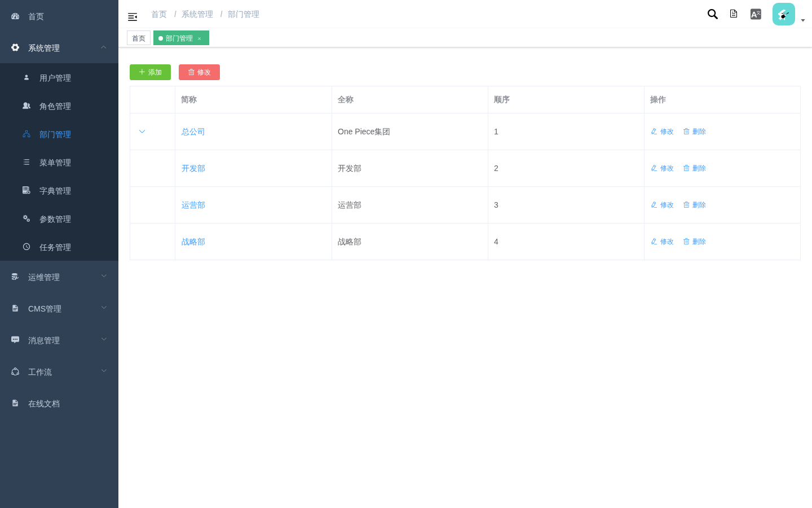Collapse the 总公司 row chevron
This screenshot has width=812, height=508.
[x=142, y=132]
